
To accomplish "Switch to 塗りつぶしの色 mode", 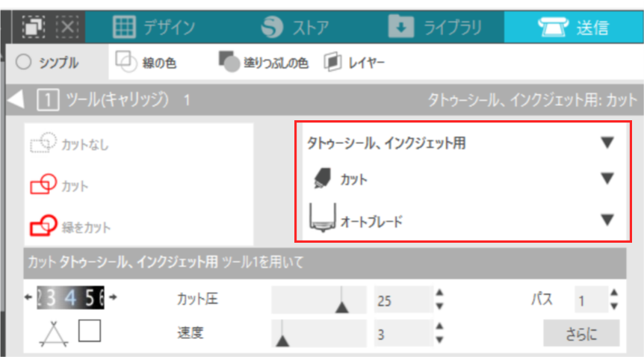I will 263,63.
